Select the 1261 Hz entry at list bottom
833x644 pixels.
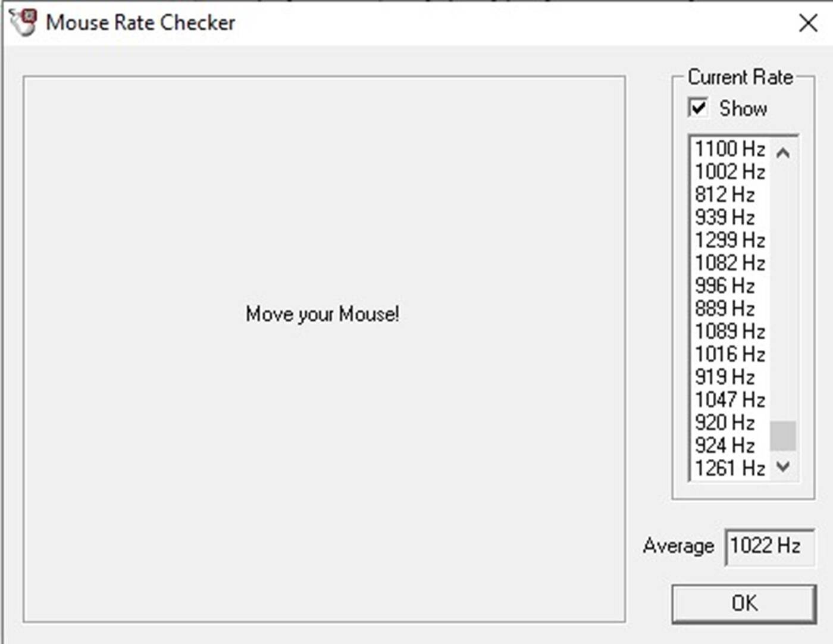[729, 468]
